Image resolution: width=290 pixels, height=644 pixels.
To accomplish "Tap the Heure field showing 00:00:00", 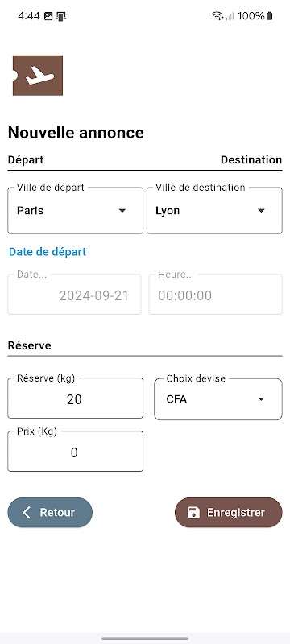I will tap(216, 295).
